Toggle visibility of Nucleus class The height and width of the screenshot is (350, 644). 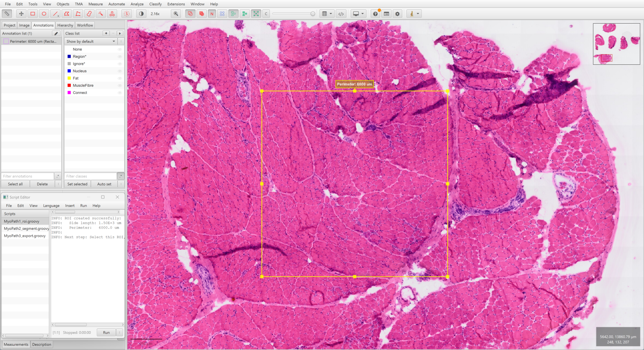click(x=120, y=71)
